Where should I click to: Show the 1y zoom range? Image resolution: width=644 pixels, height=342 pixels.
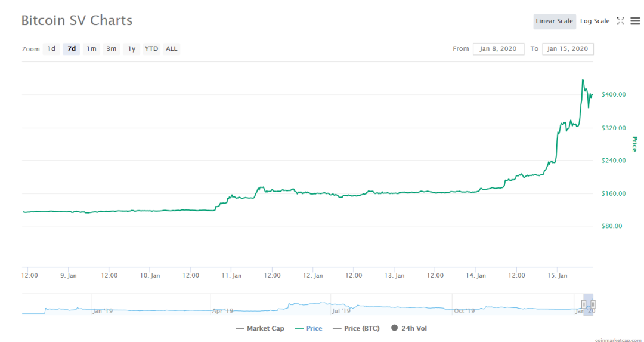coord(132,49)
